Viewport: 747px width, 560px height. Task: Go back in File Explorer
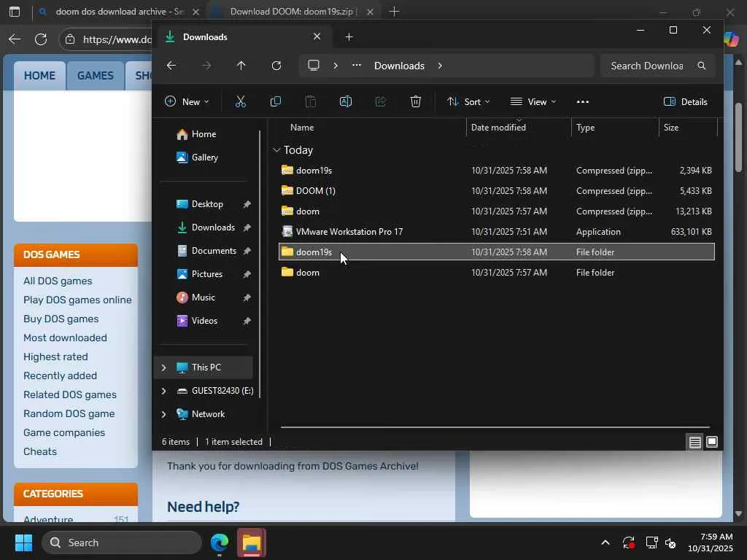click(x=171, y=65)
